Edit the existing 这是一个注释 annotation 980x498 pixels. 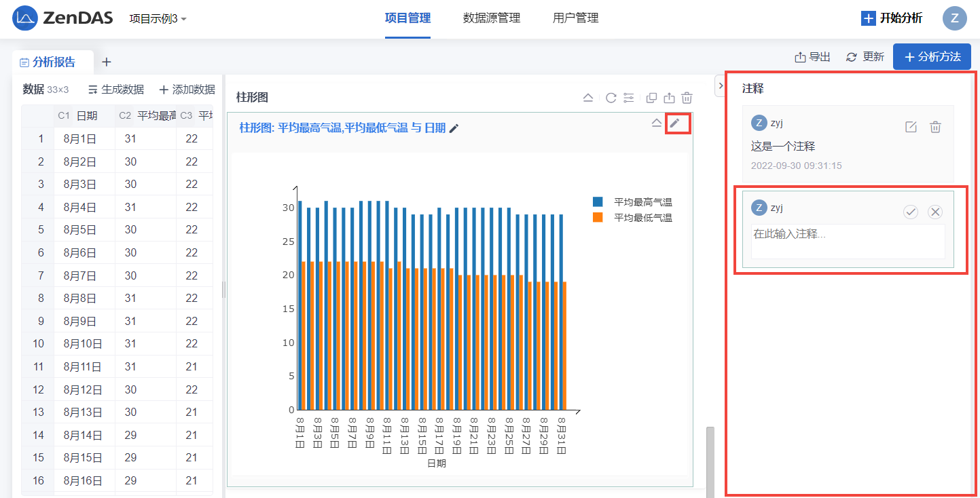click(x=911, y=127)
